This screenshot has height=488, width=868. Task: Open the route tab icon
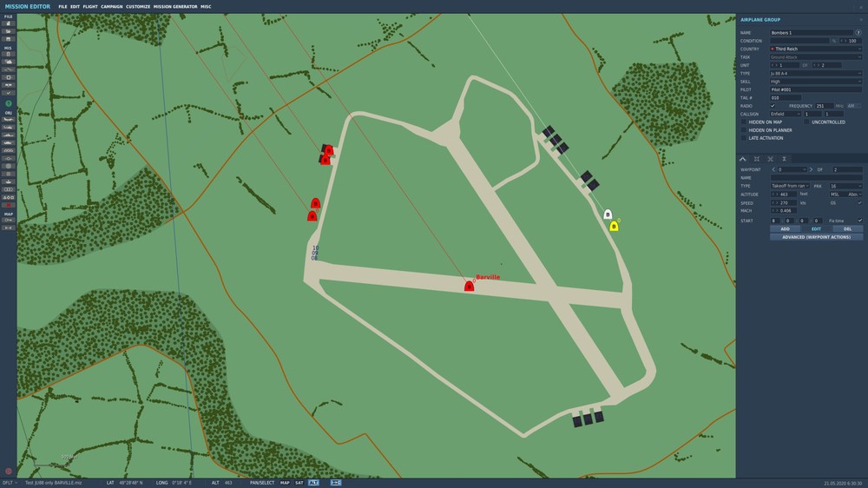[x=743, y=159]
